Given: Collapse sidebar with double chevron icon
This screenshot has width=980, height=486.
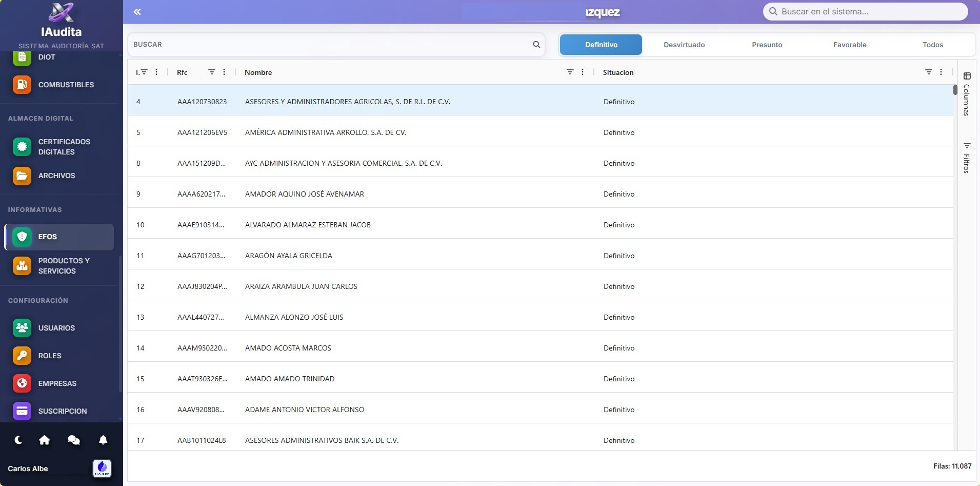Looking at the screenshot, I should pos(137,12).
